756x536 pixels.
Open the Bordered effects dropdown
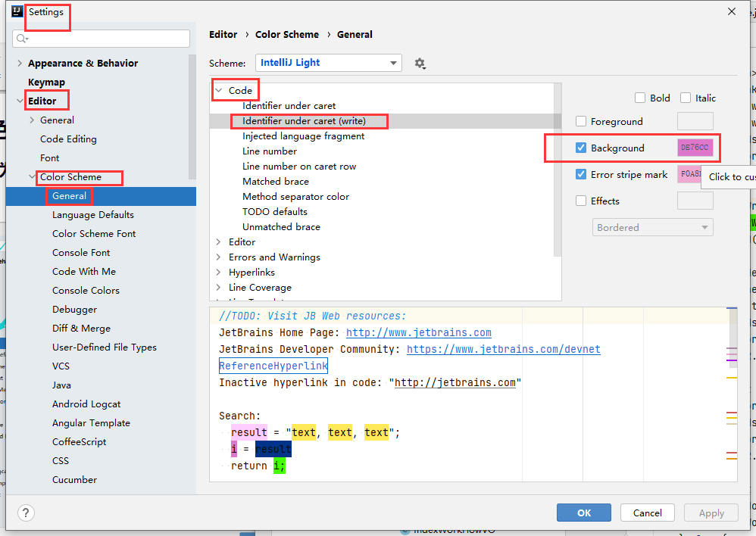point(652,228)
